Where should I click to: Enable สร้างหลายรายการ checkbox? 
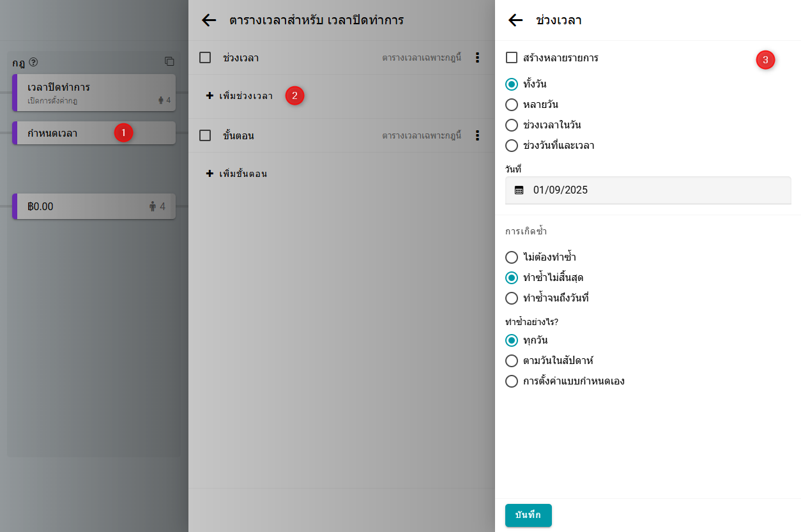pos(512,58)
